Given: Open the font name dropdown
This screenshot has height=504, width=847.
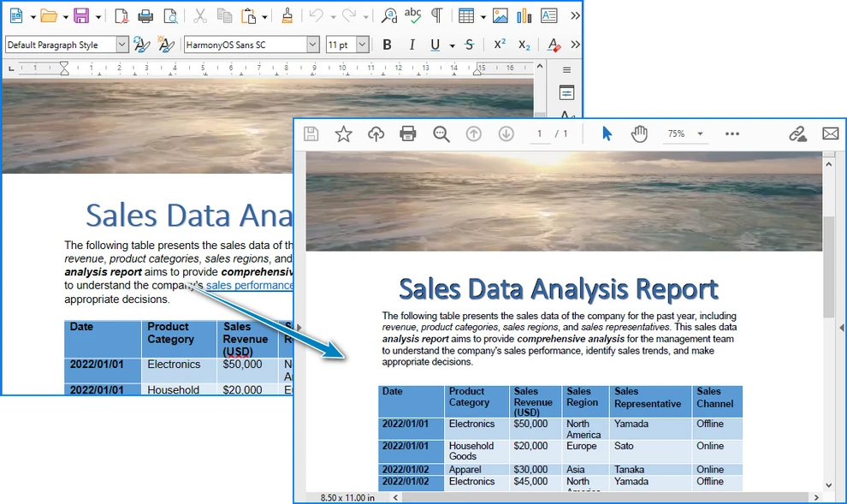Looking at the screenshot, I should coord(313,44).
